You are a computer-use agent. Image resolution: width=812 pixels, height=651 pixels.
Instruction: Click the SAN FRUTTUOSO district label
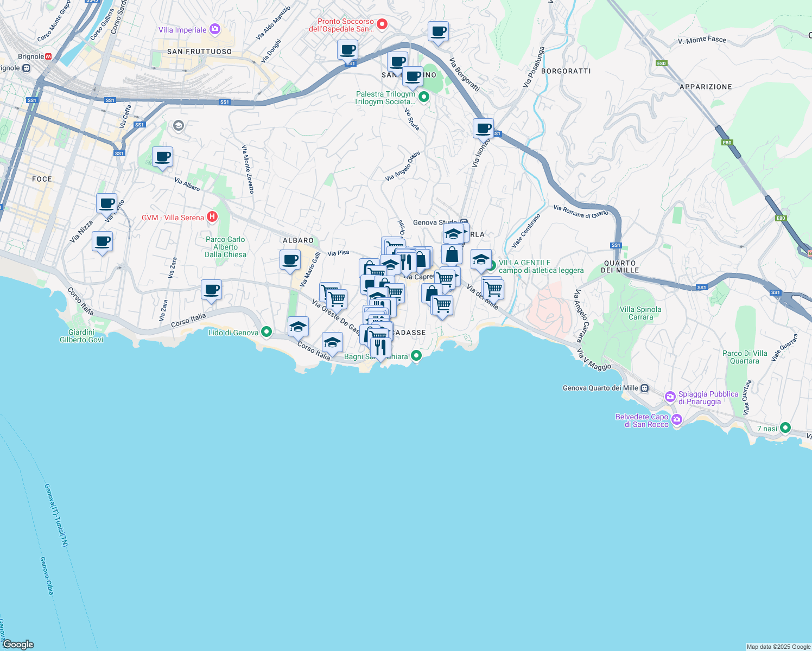coord(199,52)
